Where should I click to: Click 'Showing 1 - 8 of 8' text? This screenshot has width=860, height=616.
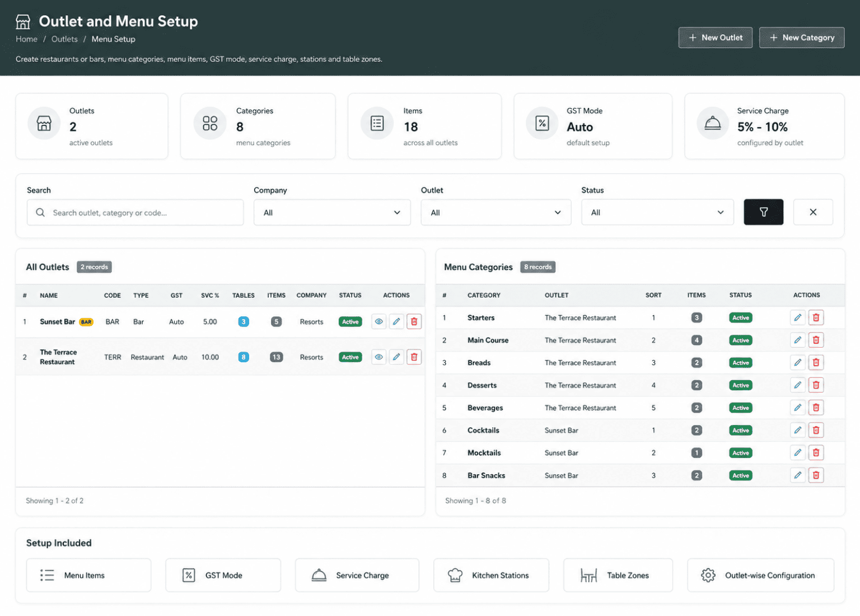pos(475,501)
